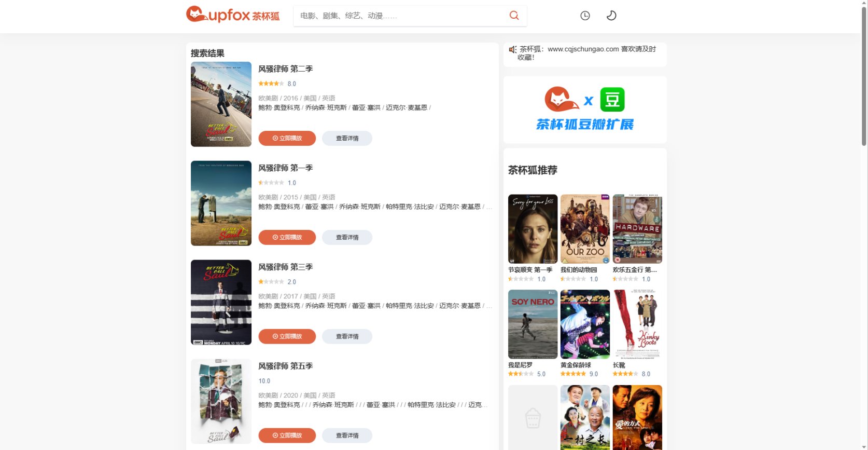Image resolution: width=868 pixels, height=450 pixels.
Task: Open 我们的动物园 recommended poster
Action: [585, 229]
